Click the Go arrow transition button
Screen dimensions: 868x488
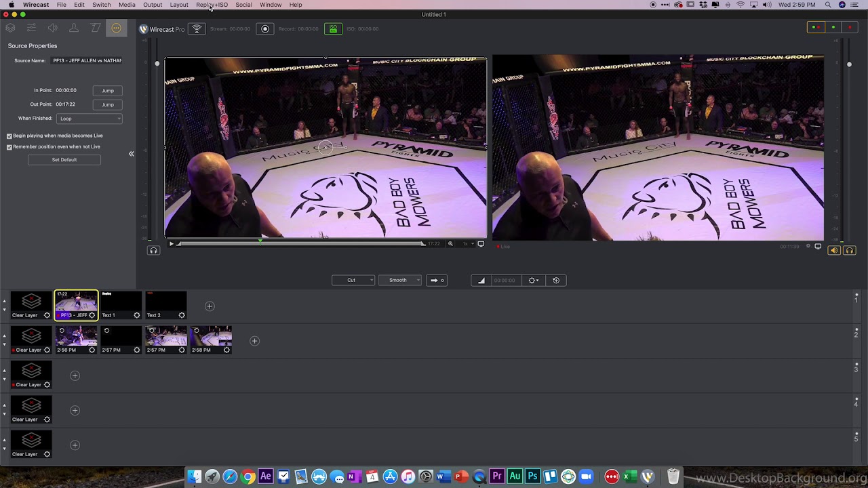point(437,281)
